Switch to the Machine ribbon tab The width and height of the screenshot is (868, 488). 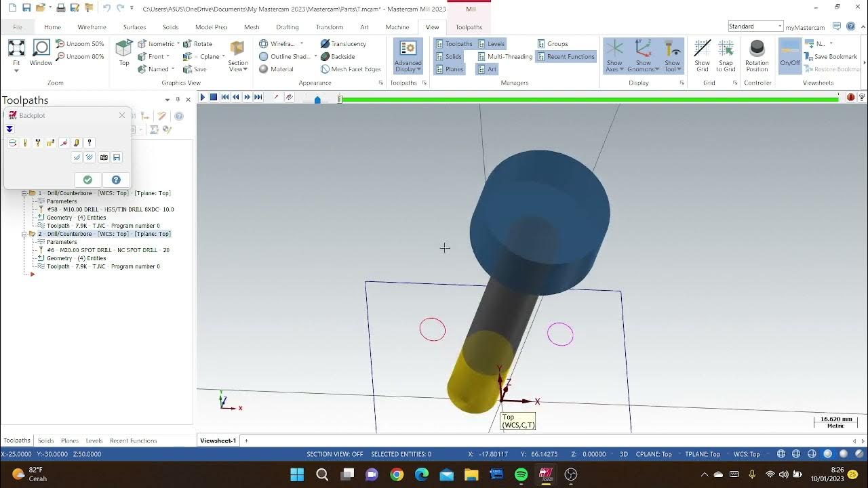pos(397,27)
